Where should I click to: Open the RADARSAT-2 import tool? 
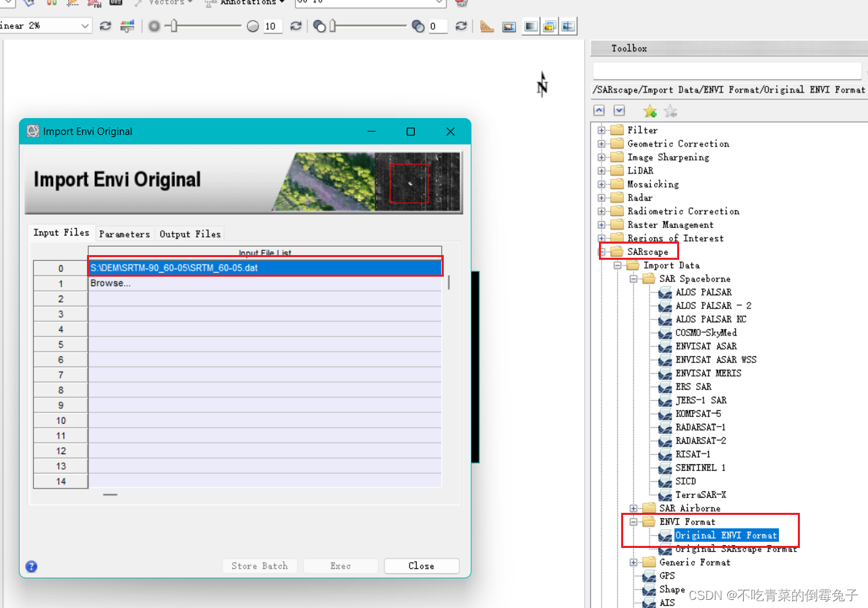tap(701, 441)
